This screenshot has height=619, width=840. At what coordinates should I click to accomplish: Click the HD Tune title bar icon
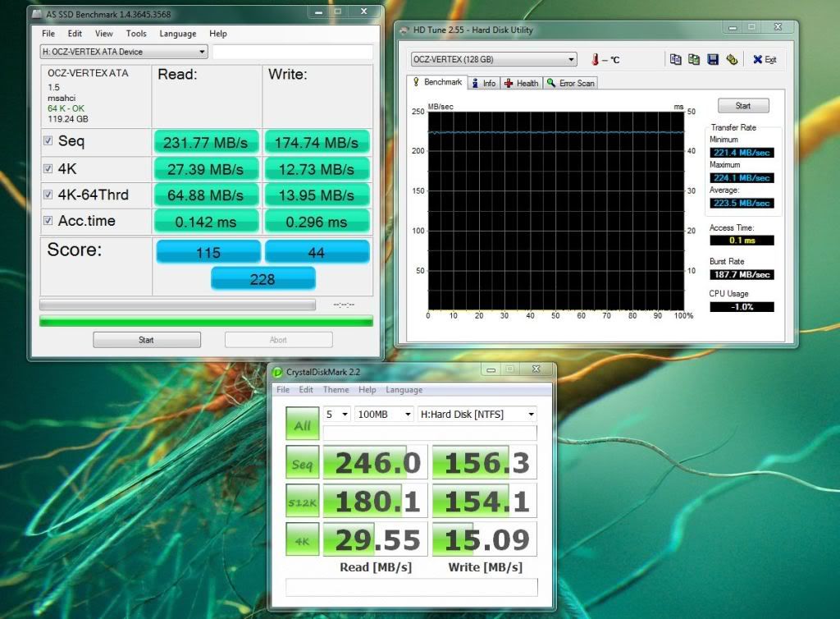point(404,30)
